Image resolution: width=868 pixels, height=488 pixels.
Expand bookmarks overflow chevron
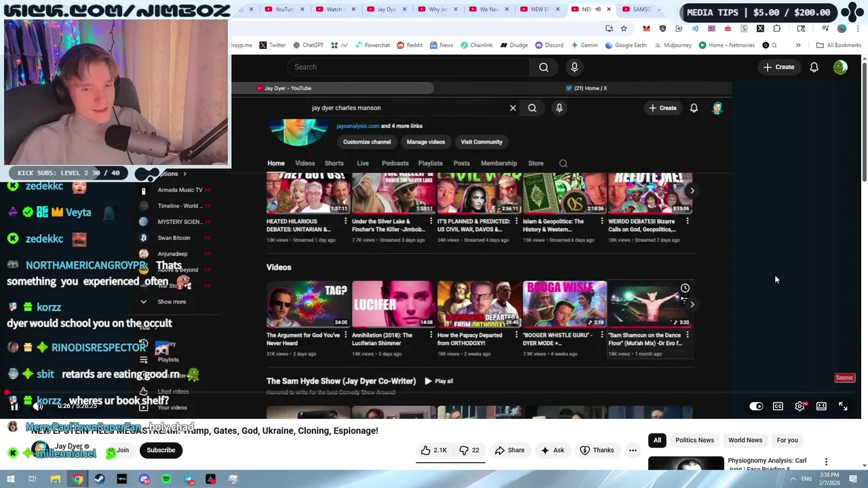coord(798,45)
